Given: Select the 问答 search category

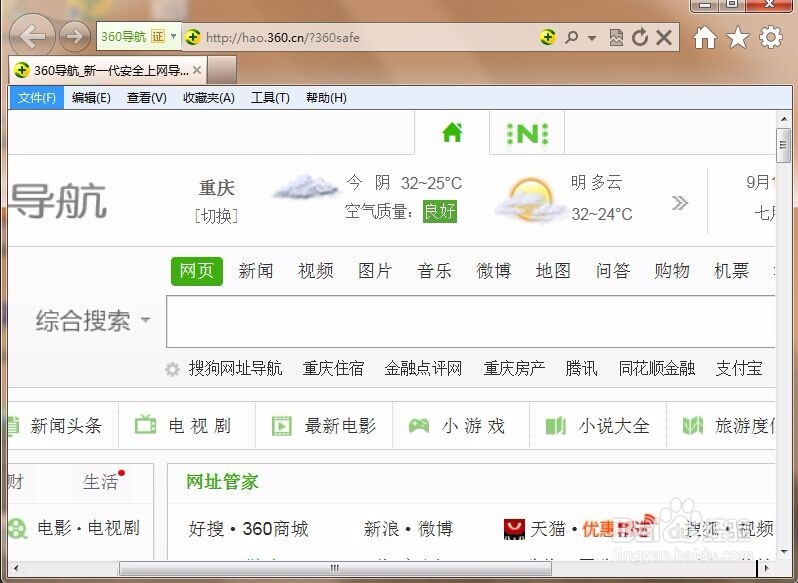Looking at the screenshot, I should (x=613, y=271).
